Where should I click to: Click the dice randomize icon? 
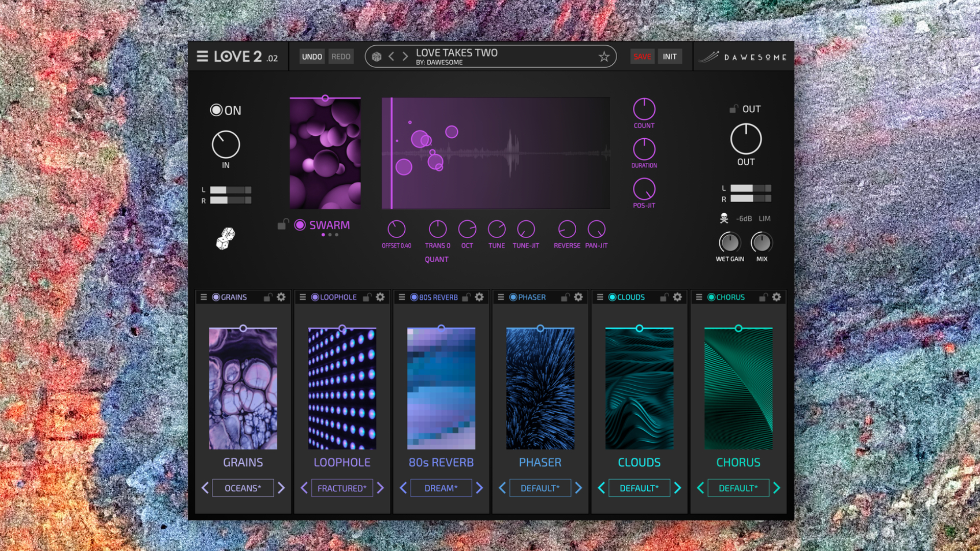point(225,238)
